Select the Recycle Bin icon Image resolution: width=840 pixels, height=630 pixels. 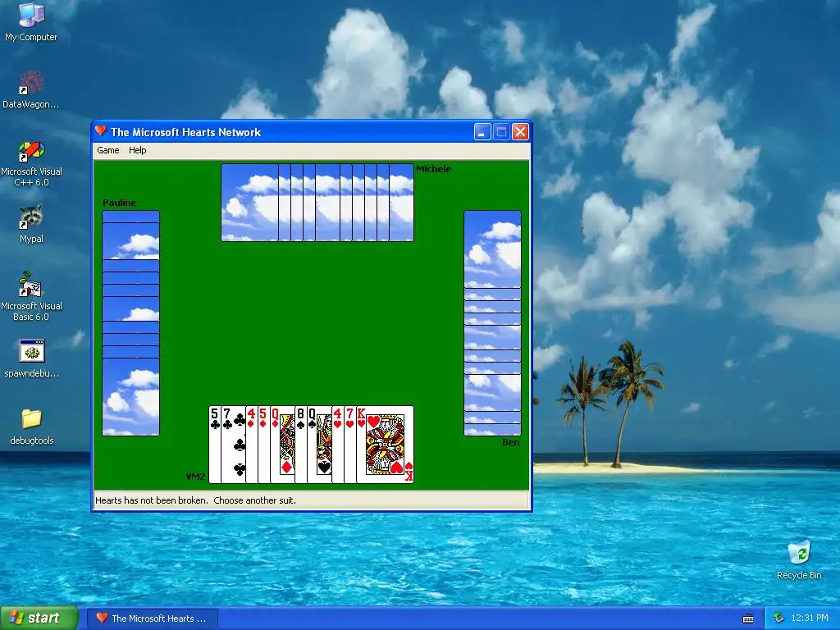pyautogui.click(x=799, y=560)
